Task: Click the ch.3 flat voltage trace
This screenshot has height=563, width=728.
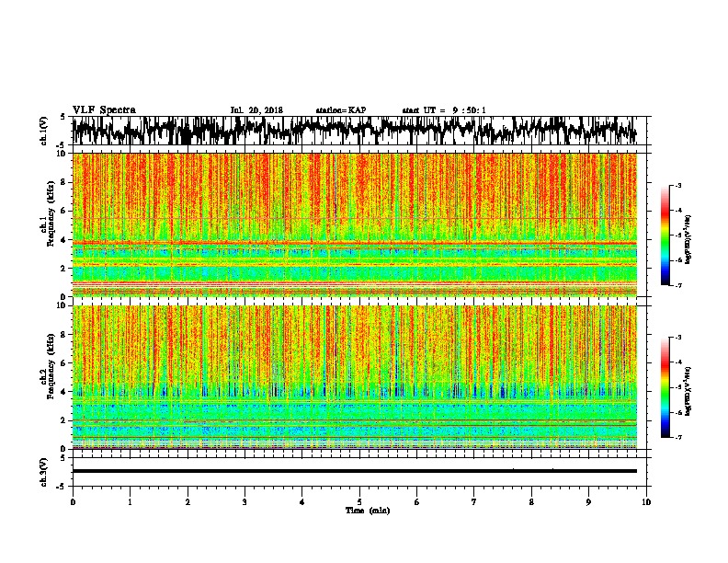Action: pyautogui.click(x=355, y=471)
